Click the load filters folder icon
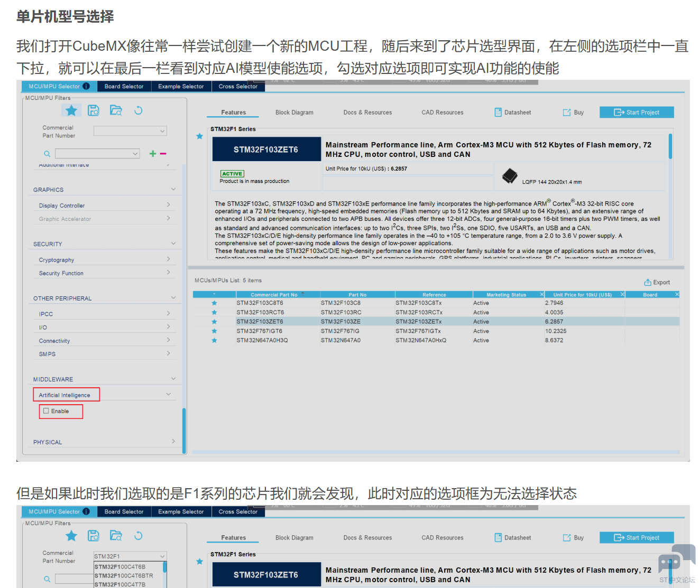 116,110
